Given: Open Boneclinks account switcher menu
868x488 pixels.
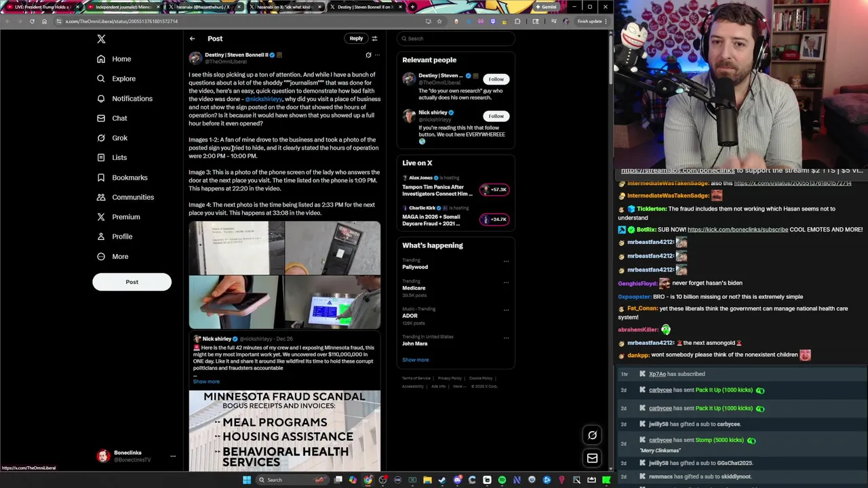Looking at the screenshot, I should (136, 456).
